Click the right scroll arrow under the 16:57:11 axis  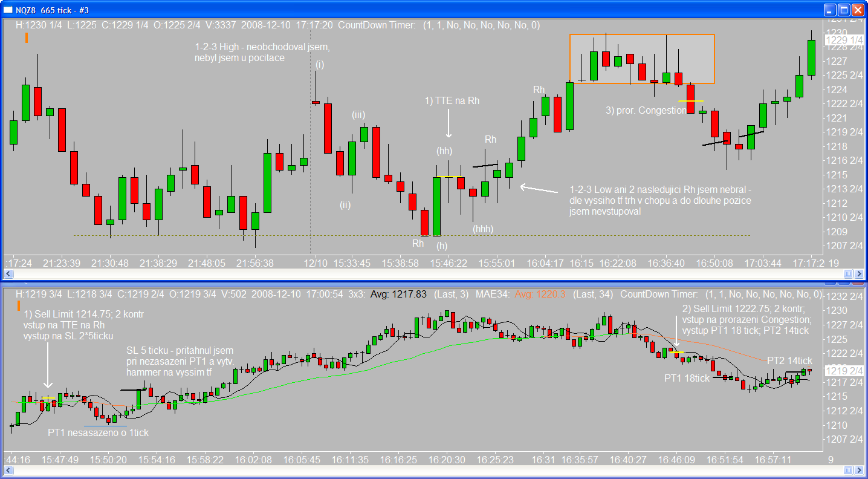tap(860, 471)
